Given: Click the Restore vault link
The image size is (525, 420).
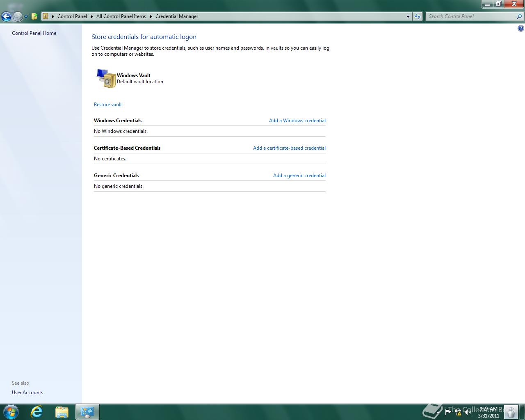Looking at the screenshot, I should pos(108,105).
